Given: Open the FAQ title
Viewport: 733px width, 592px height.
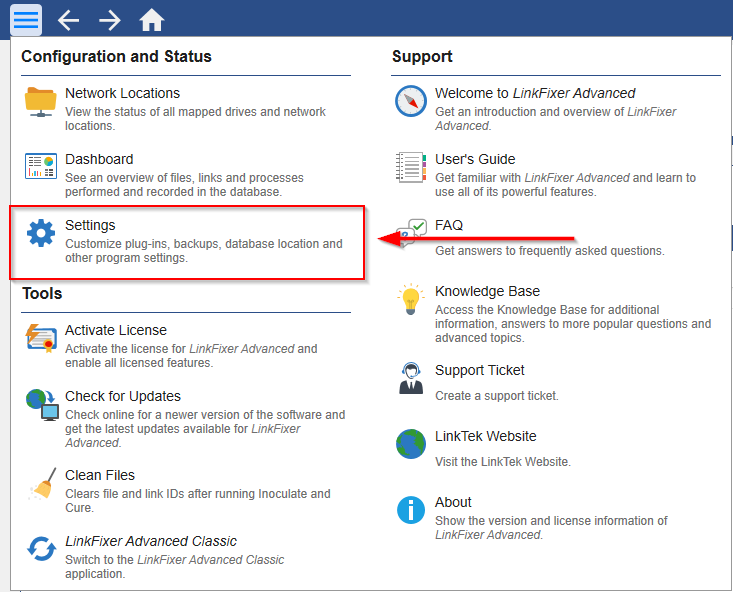Looking at the screenshot, I should 449,225.
